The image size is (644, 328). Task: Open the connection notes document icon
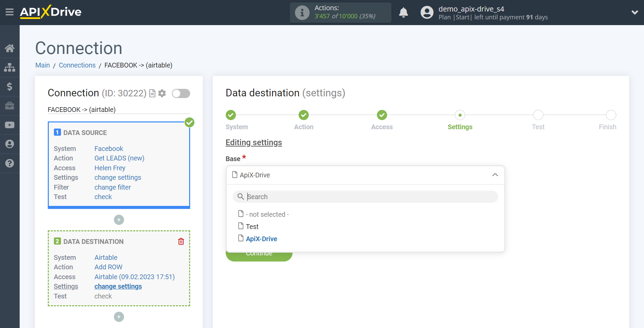pyautogui.click(x=153, y=93)
